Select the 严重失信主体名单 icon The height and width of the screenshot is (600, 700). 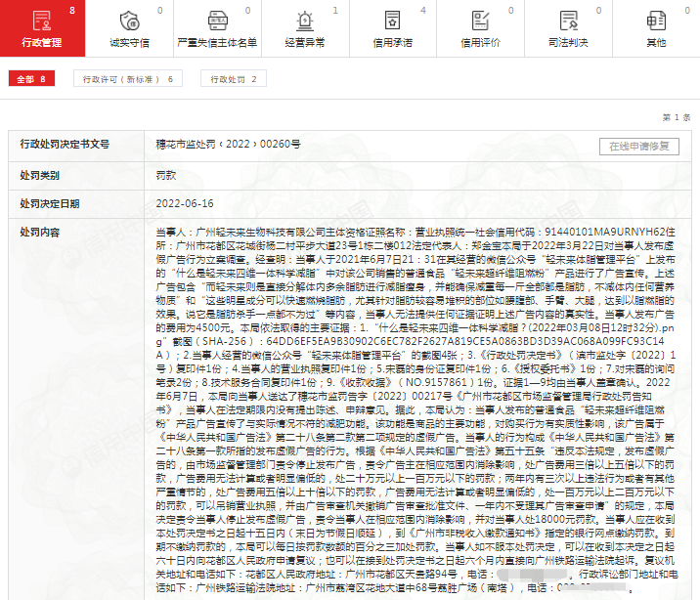click(216, 21)
